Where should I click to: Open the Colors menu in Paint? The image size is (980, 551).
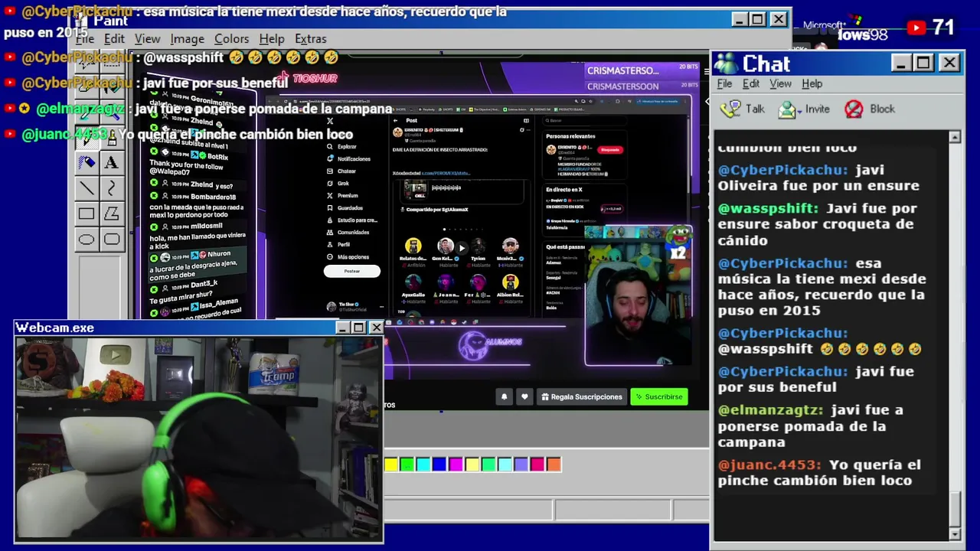231,38
